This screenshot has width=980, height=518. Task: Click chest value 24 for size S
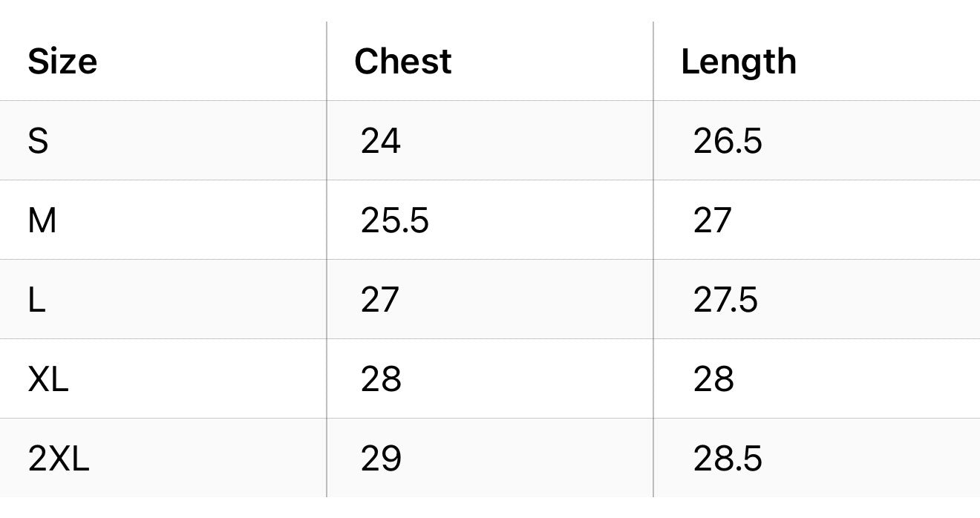pos(380,141)
